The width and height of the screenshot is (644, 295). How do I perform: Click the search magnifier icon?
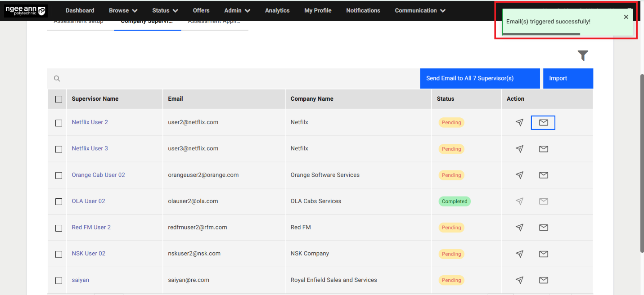[57, 79]
